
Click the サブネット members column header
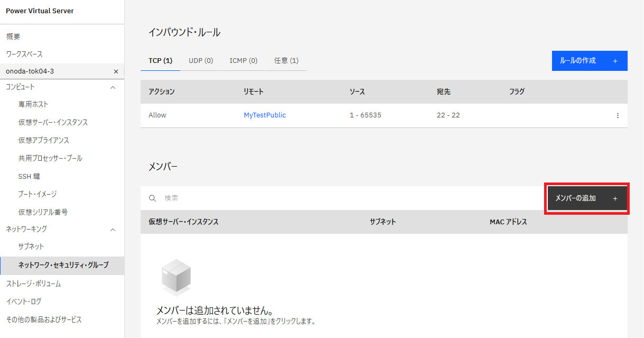tap(383, 222)
